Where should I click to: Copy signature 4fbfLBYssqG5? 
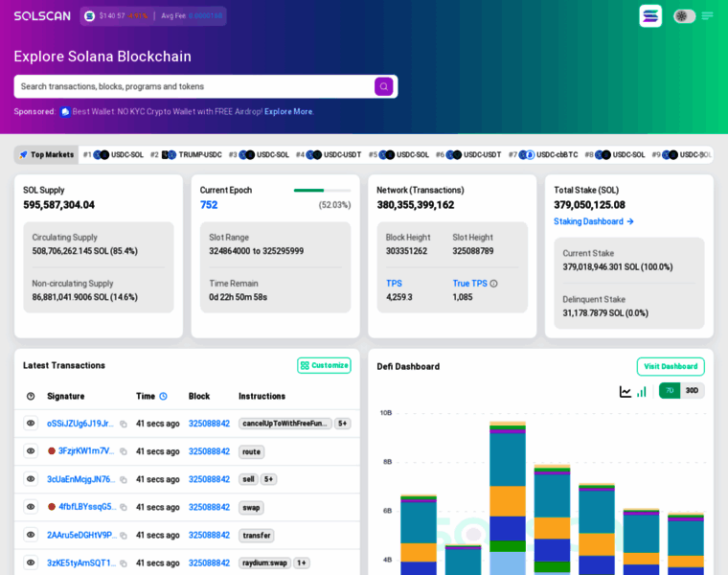coord(124,508)
